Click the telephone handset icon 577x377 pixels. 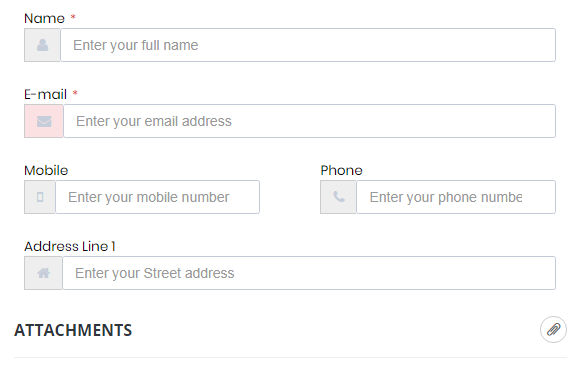(x=339, y=197)
